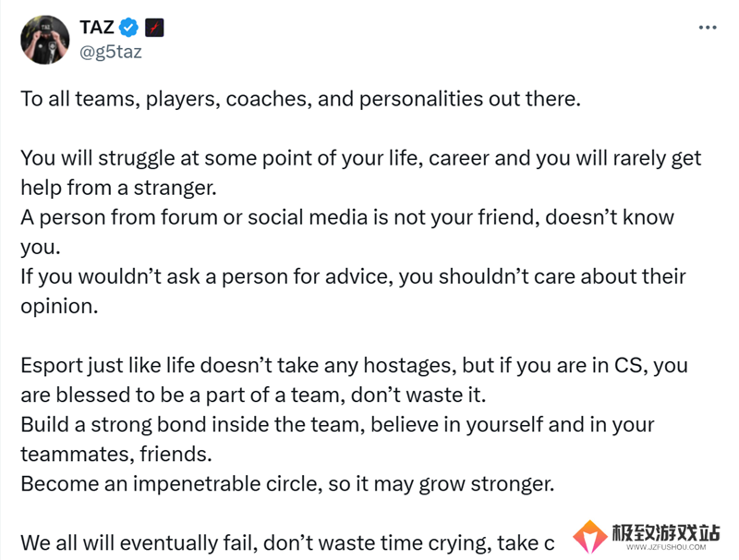Click the TAZ display name

click(x=97, y=28)
